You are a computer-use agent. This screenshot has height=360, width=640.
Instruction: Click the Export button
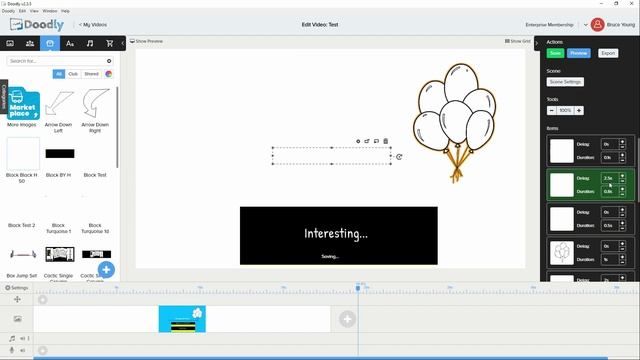[x=608, y=53]
